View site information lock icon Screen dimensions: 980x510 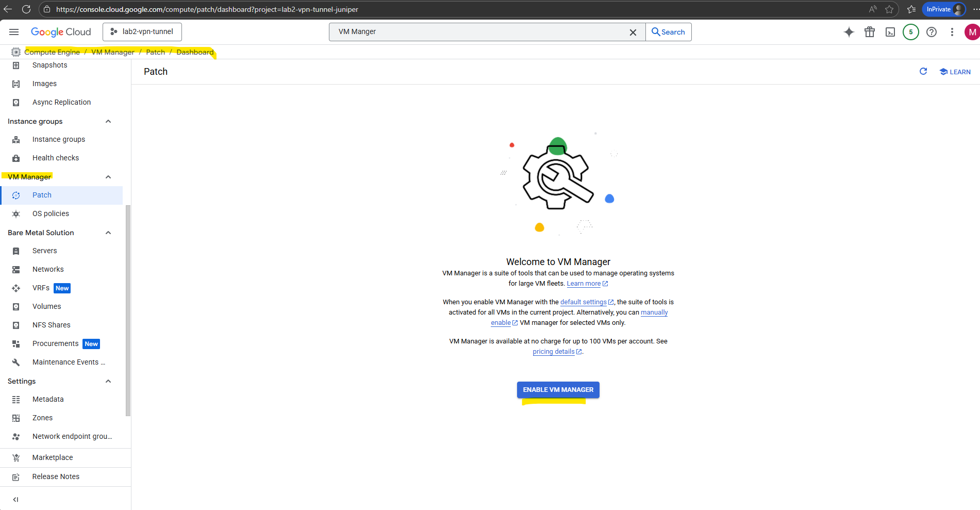[x=47, y=9]
